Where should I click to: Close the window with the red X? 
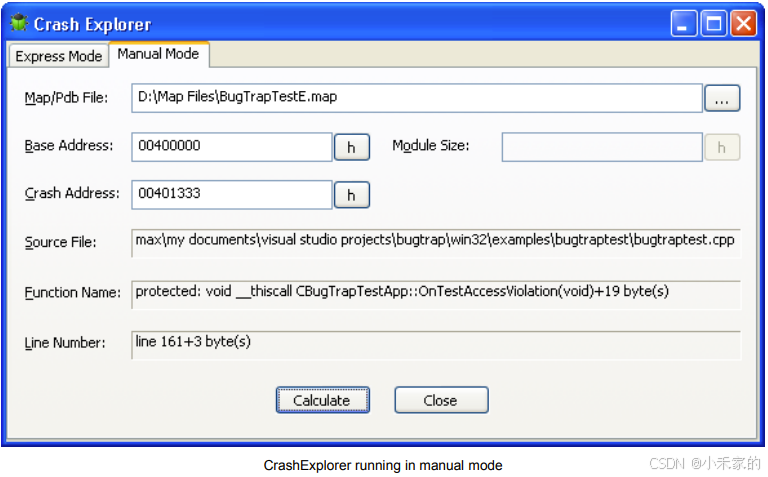744,23
